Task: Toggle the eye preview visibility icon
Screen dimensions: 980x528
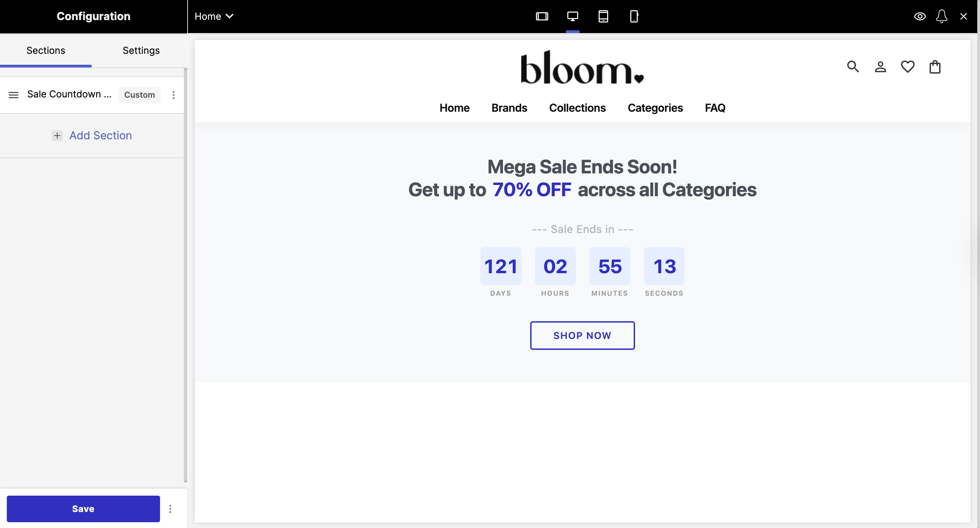Action: point(920,16)
